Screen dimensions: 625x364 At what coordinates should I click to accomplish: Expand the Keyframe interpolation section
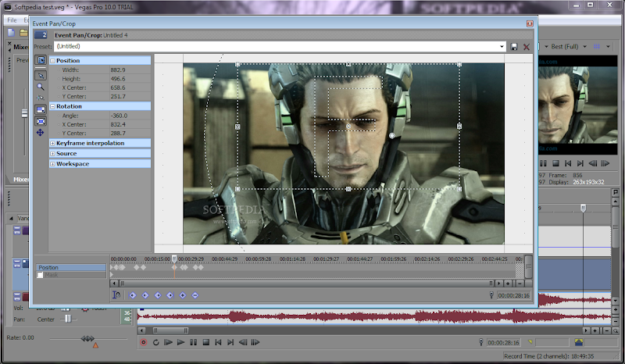52,143
